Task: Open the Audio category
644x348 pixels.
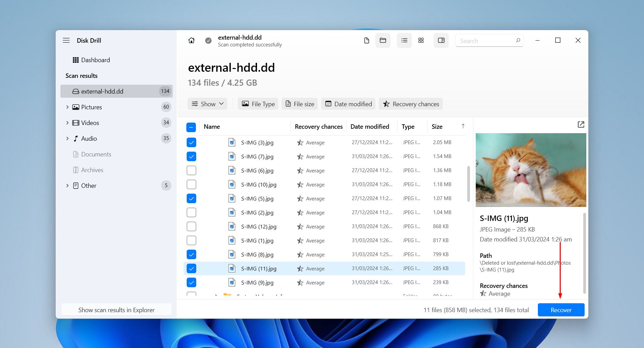Action: [89, 138]
